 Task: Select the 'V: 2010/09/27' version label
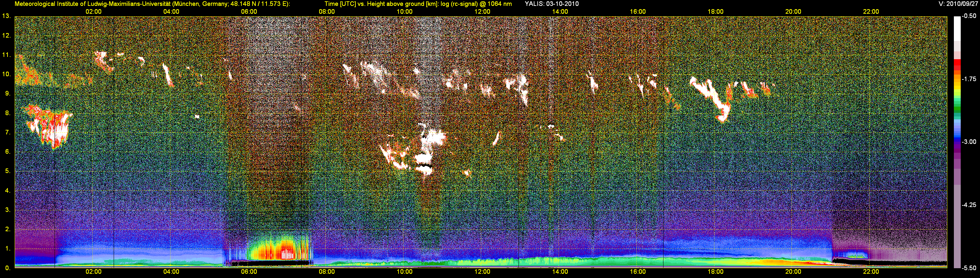[x=957, y=4]
